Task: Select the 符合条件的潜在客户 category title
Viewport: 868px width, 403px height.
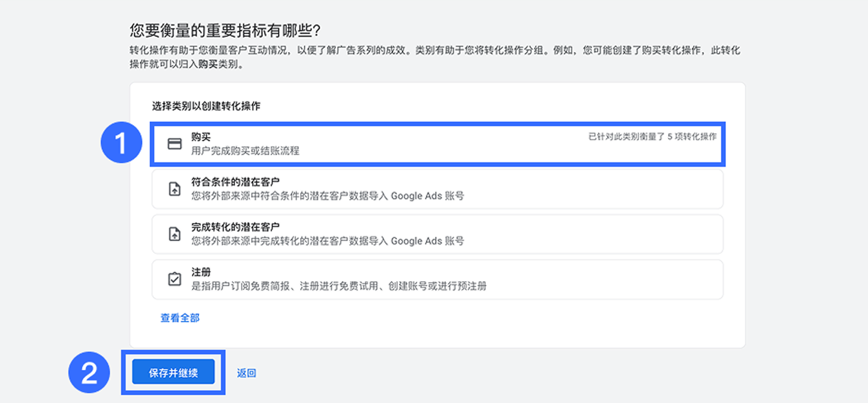Action: tap(235, 182)
